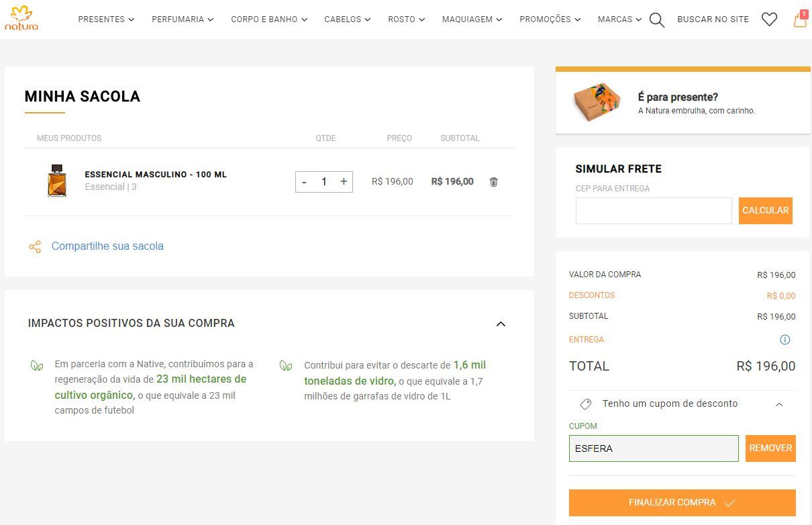Click the CEP para entrega input field
This screenshot has height=525, width=812.
click(654, 211)
